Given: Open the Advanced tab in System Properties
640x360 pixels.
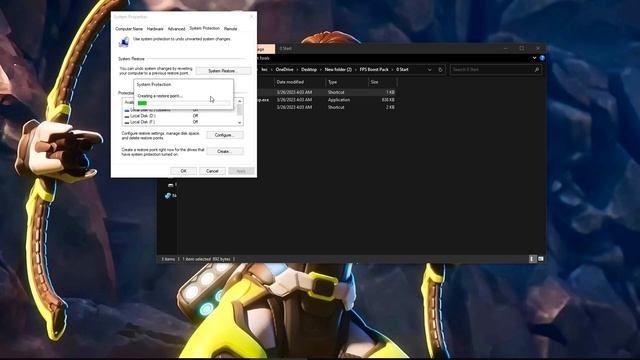Looking at the screenshot, I should click(176, 29).
